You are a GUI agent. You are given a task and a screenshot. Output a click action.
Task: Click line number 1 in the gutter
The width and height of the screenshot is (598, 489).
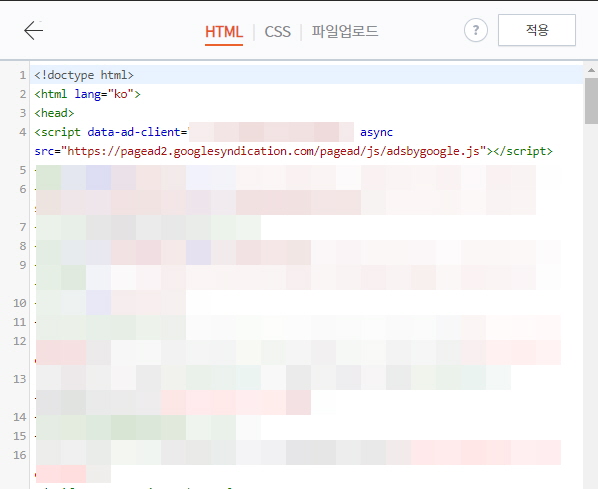click(x=23, y=75)
